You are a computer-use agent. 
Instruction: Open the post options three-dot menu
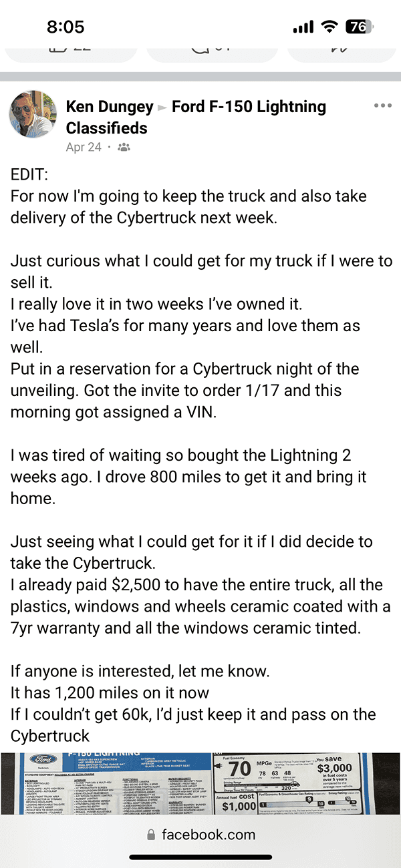coord(383,106)
